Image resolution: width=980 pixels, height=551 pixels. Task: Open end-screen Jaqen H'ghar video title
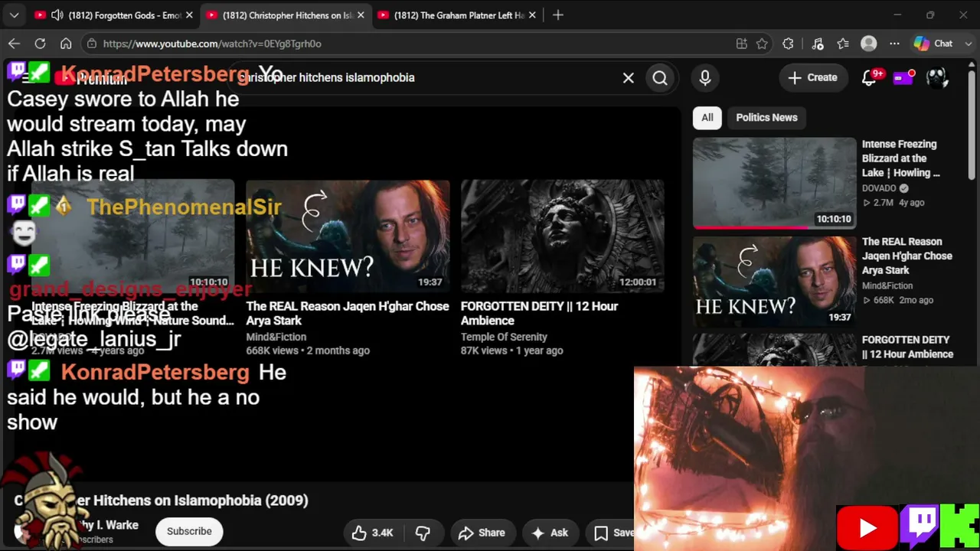click(348, 314)
